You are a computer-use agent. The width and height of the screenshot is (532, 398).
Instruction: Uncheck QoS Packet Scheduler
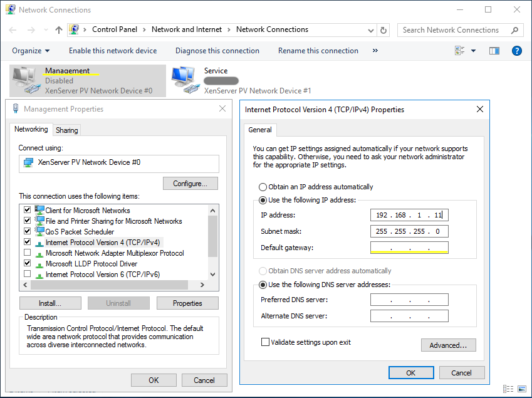[x=27, y=231]
